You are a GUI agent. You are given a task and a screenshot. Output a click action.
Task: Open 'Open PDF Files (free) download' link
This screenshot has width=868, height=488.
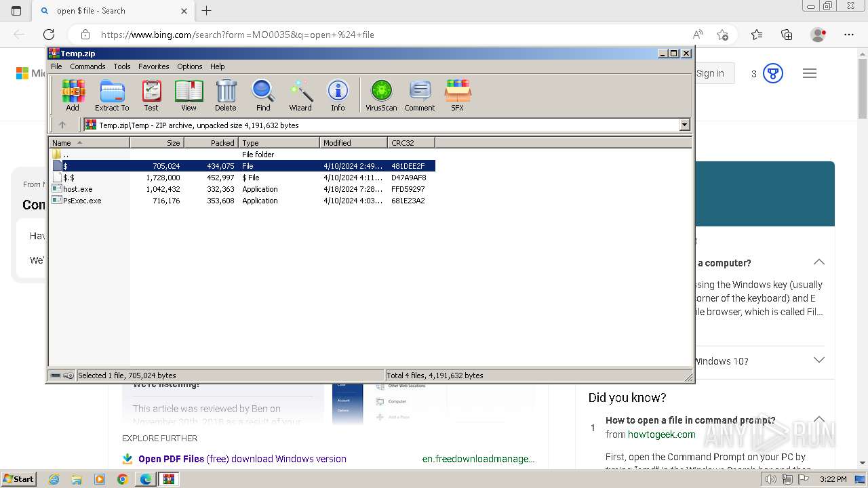click(x=242, y=459)
